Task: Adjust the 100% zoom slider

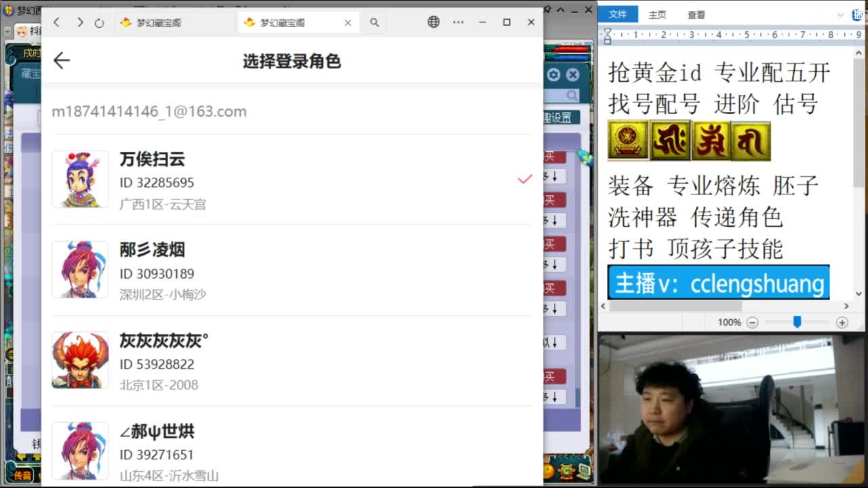Action: coord(797,323)
